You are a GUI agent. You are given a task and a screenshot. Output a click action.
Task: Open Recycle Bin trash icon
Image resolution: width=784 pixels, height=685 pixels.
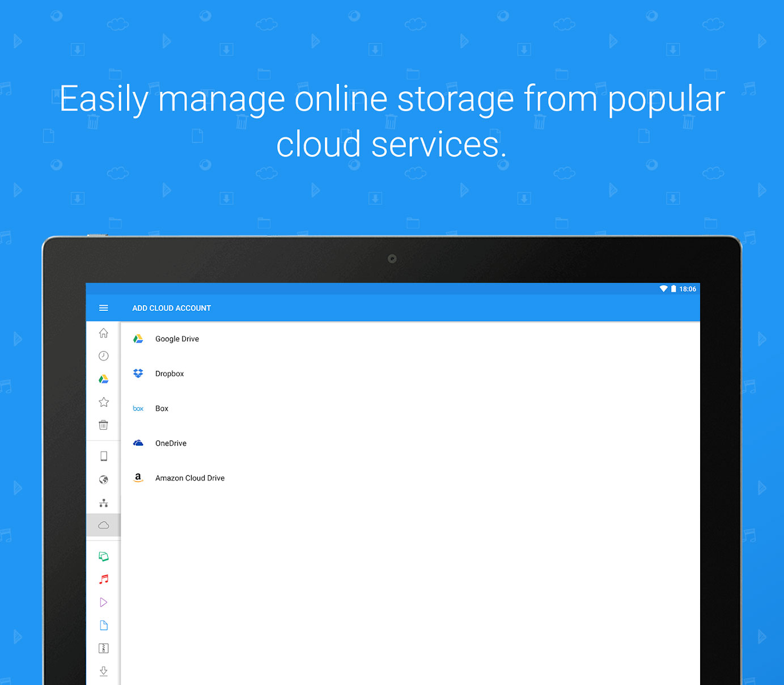coord(104,425)
